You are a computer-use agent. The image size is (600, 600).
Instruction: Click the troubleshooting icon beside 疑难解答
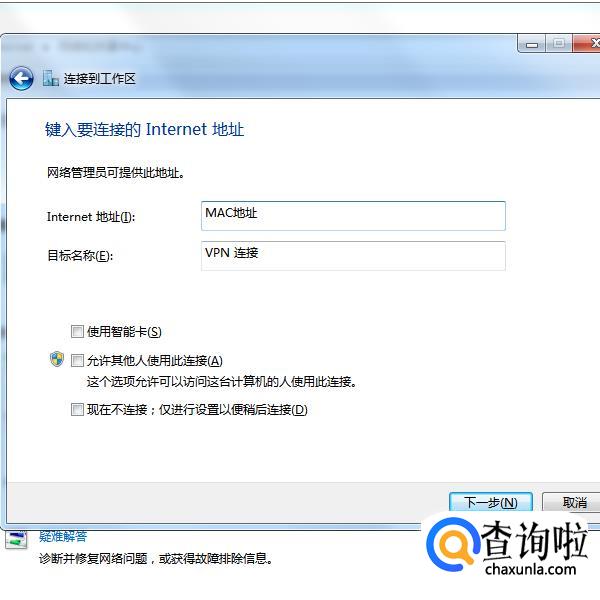tap(16, 540)
